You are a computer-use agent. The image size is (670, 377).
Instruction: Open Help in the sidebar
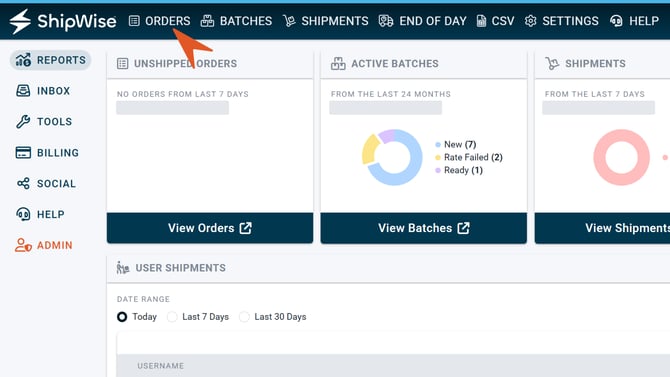coord(40,214)
